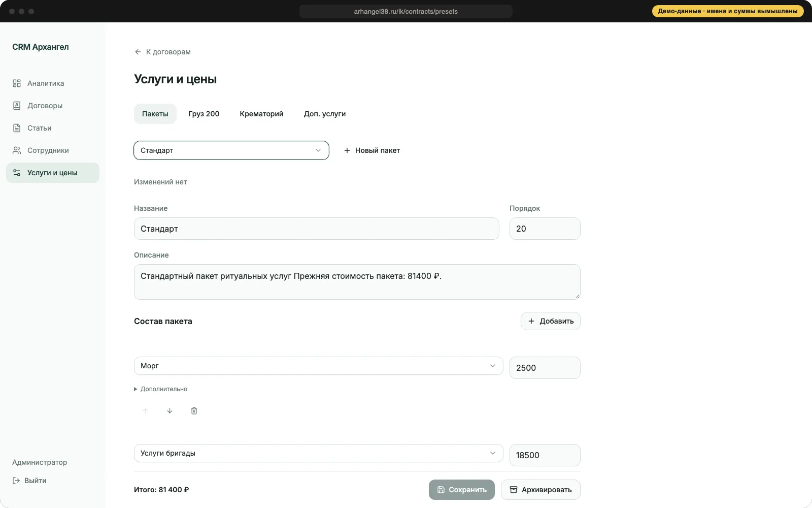Switch to the Доп. услуги tab
The image size is (812, 508).
(325, 114)
